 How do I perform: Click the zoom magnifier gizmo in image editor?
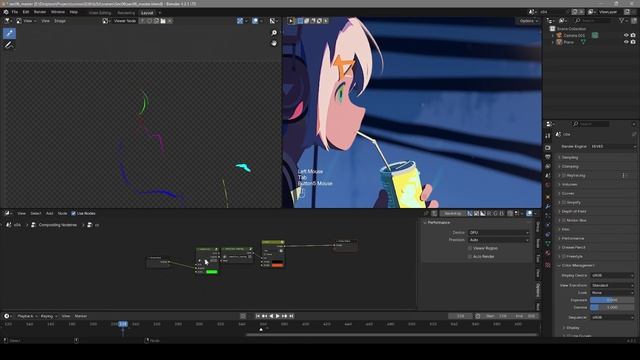click(274, 33)
